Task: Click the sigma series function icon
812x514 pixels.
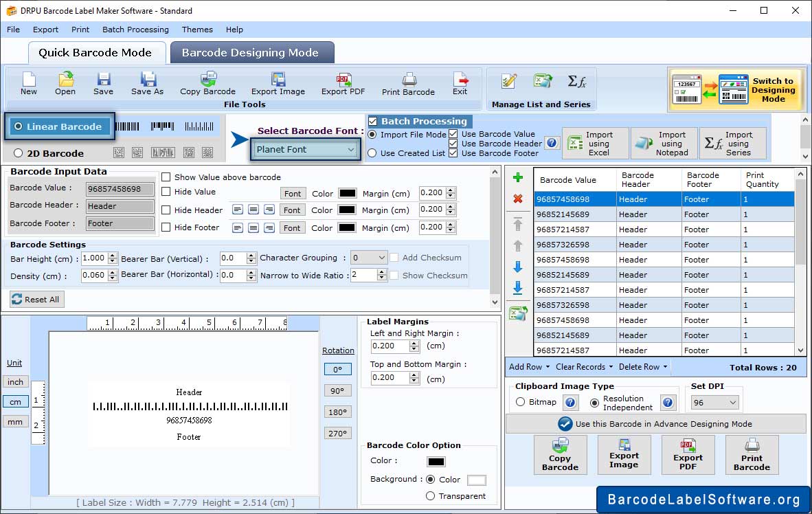Action: point(577,81)
